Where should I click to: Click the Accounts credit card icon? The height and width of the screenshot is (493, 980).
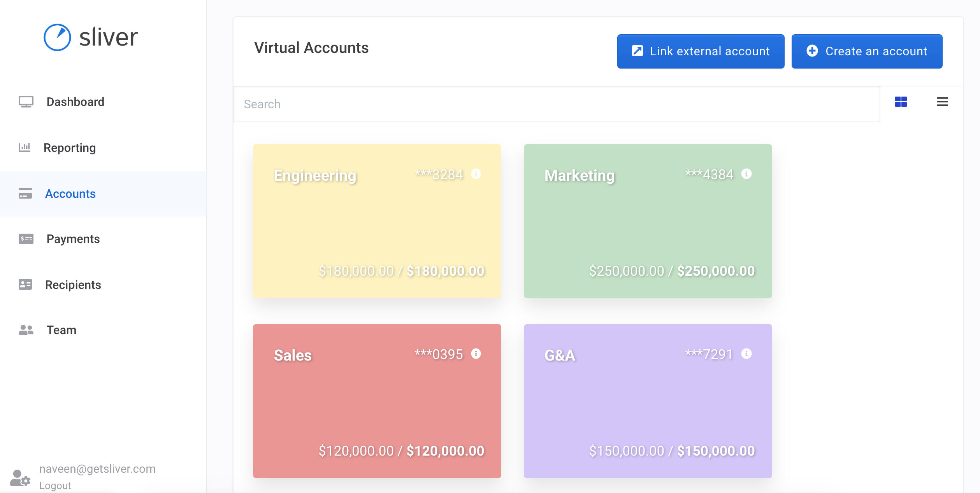pyautogui.click(x=25, y=193)
